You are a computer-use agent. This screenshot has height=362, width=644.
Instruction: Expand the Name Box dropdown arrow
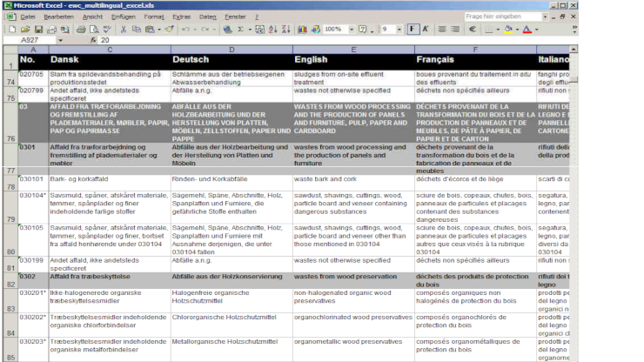(x=60, y=40)
